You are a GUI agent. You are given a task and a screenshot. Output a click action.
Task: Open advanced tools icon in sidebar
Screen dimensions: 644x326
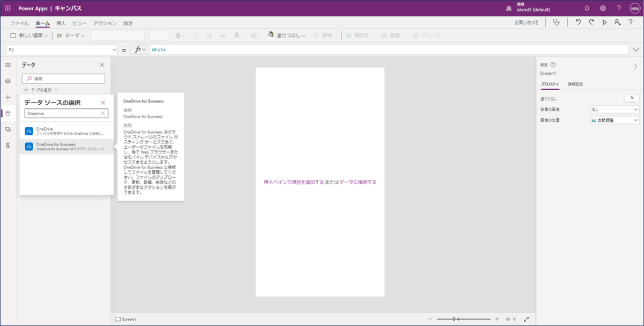[8, 146]
